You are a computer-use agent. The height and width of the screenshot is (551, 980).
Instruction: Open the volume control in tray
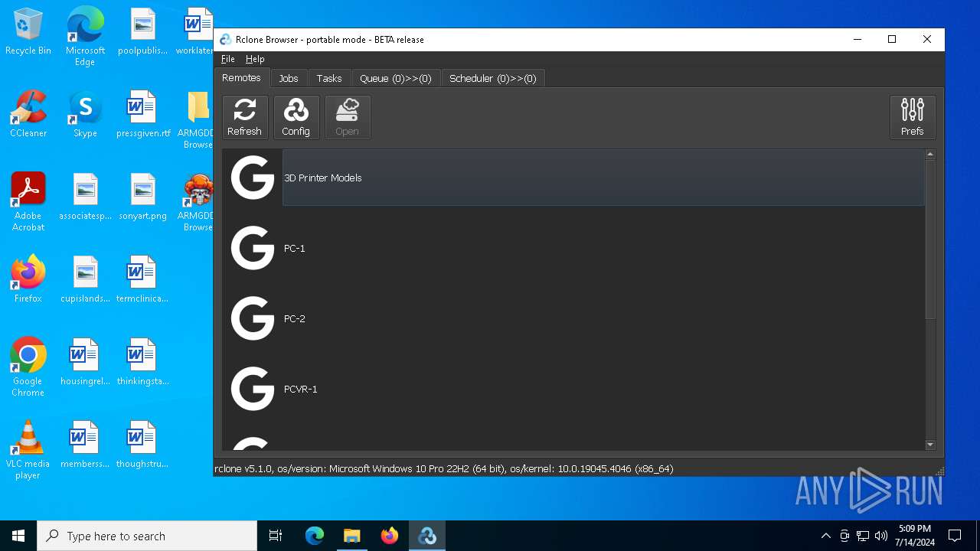tap(880, 536)
